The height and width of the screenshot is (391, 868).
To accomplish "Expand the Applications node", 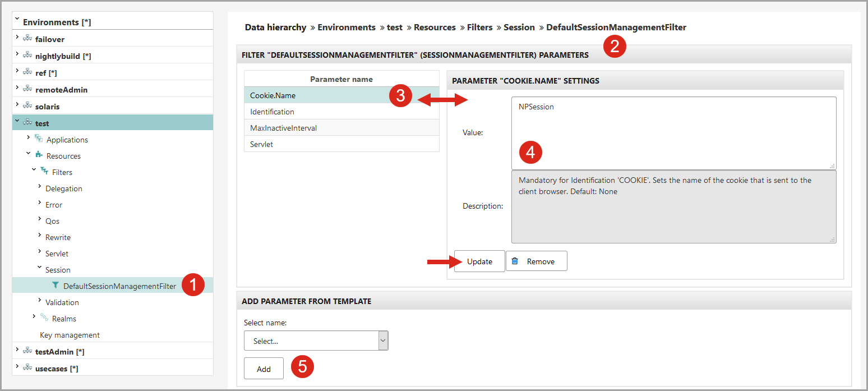I will click(28, 137).
